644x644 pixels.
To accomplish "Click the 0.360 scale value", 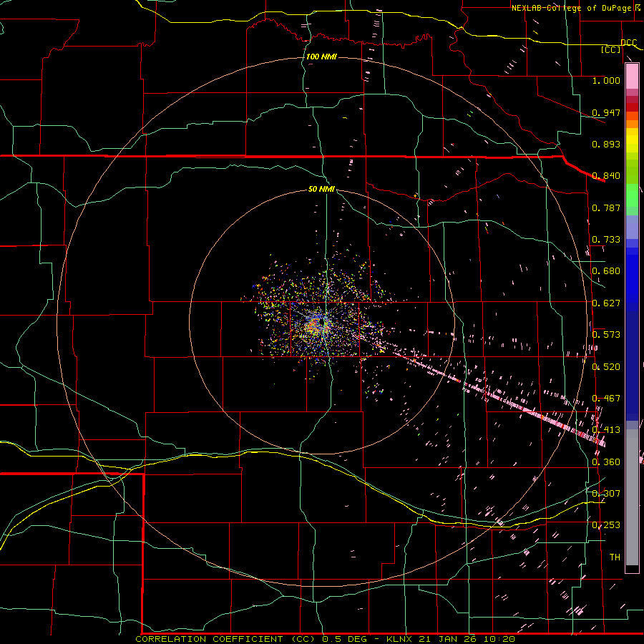I will click(606, 462).
